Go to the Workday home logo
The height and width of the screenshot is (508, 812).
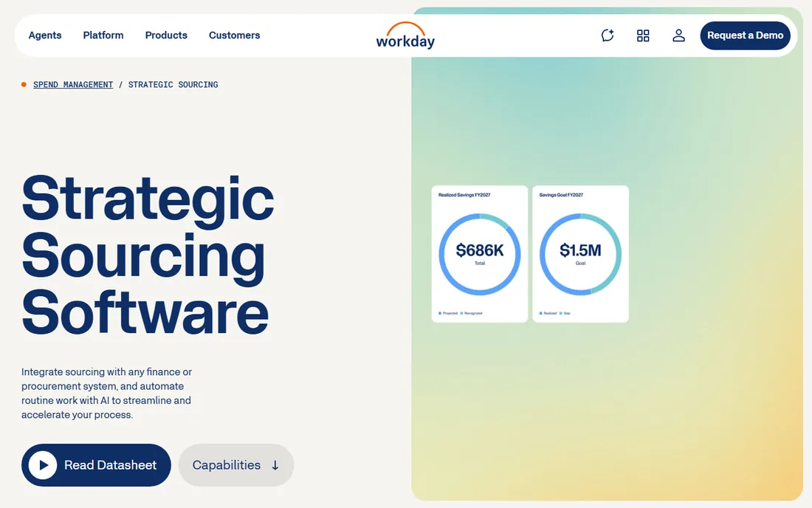coord(405,35)
